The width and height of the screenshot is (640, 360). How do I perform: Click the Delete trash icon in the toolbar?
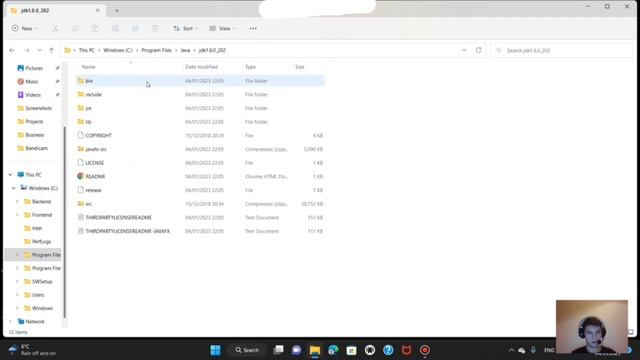pos(155,29)
